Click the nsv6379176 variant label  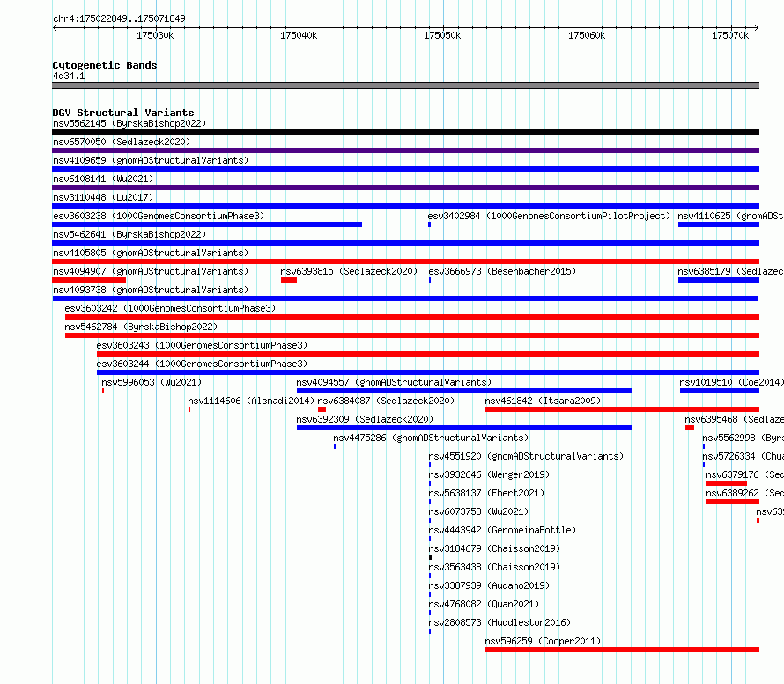(744, 474)
